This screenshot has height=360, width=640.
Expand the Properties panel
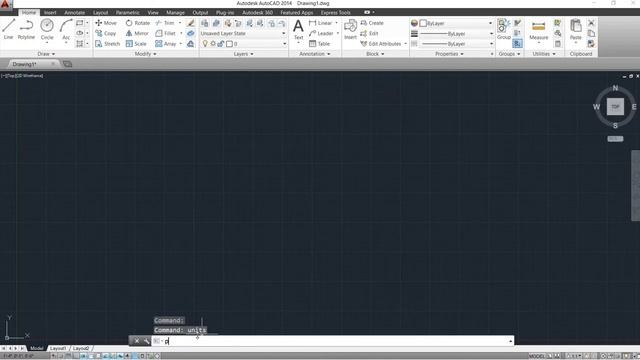449,54
